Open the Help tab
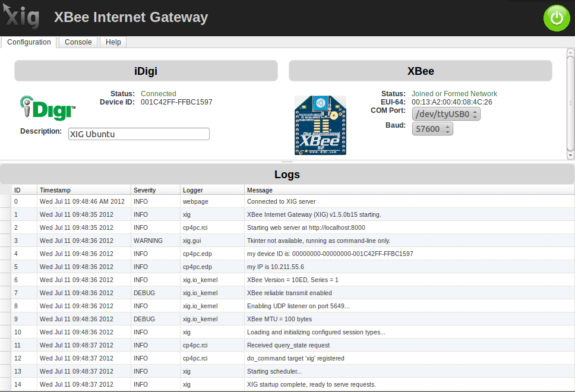 point(113,42)
